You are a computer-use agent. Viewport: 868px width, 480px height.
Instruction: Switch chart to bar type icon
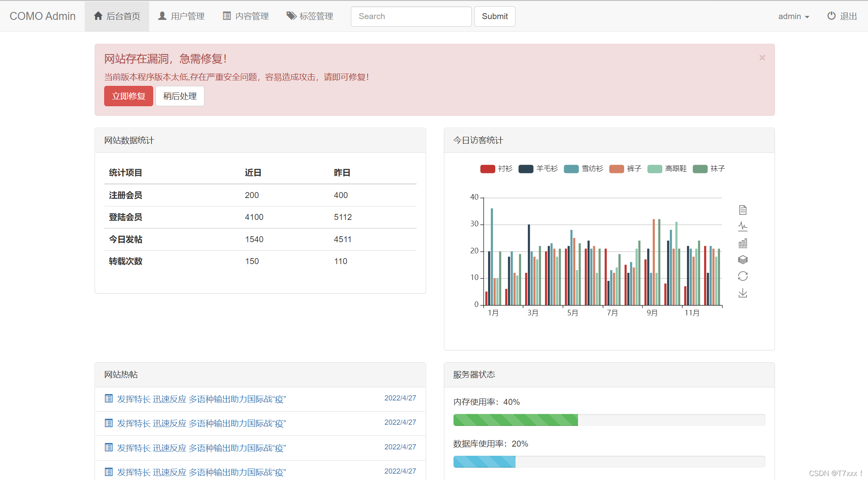coord(743,243)
